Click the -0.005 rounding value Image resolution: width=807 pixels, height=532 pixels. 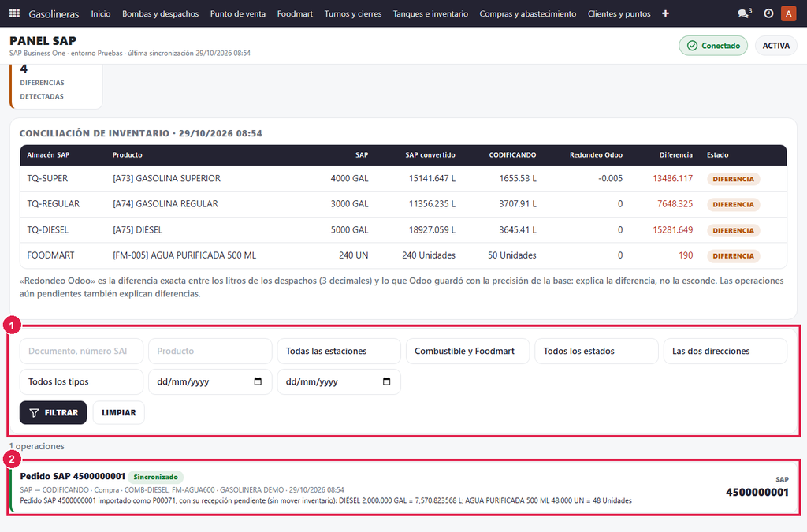(x=611, y=179)
